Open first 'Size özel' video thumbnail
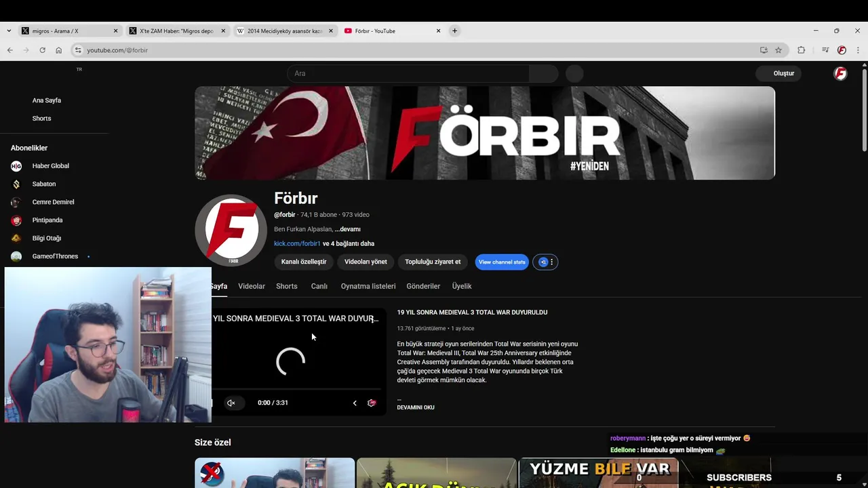This screenshot has height=488, width=868. (275, 473)
